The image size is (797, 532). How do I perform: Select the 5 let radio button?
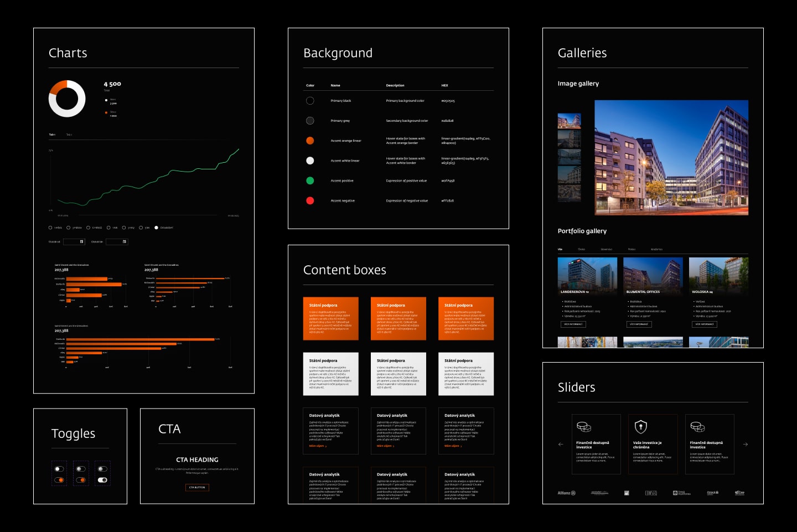point(141,228)
